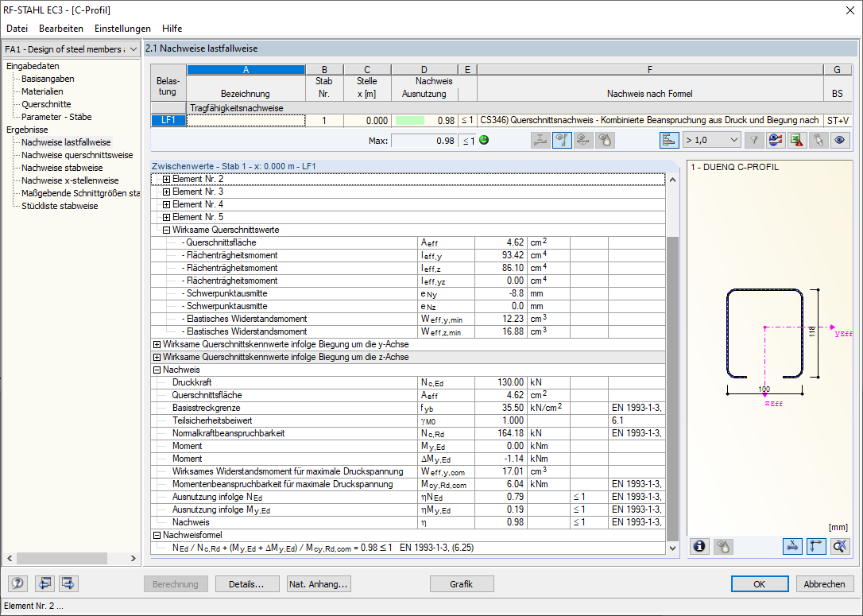Click the green utilization bar in LF1 row
The image size is (863, 616).
point(410,121)
